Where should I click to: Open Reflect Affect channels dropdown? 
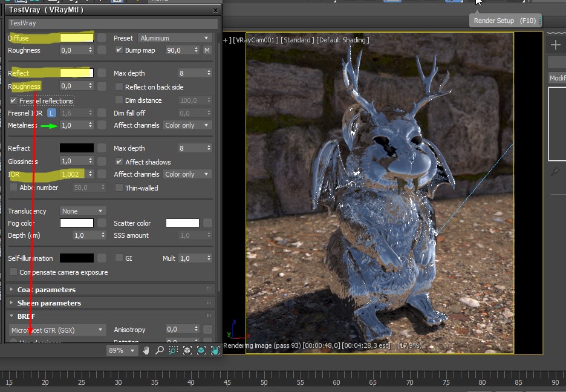coord(187,125)
